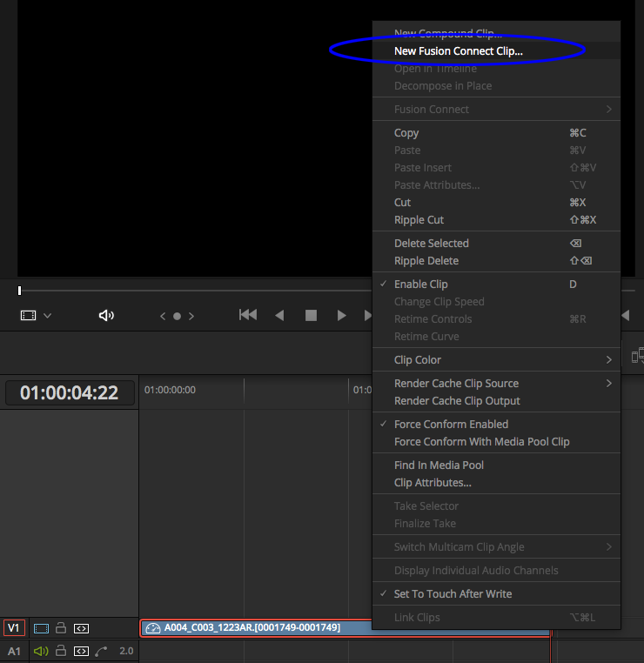Uncheck Enable Clip in context menu

[x=422, y=285]
